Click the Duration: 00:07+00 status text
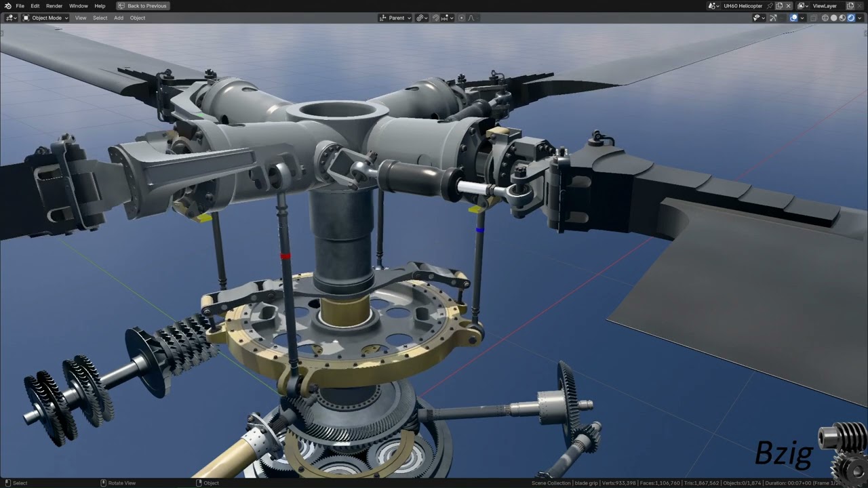The width and height of the screenshot is (868, 488). click(789, 483)
